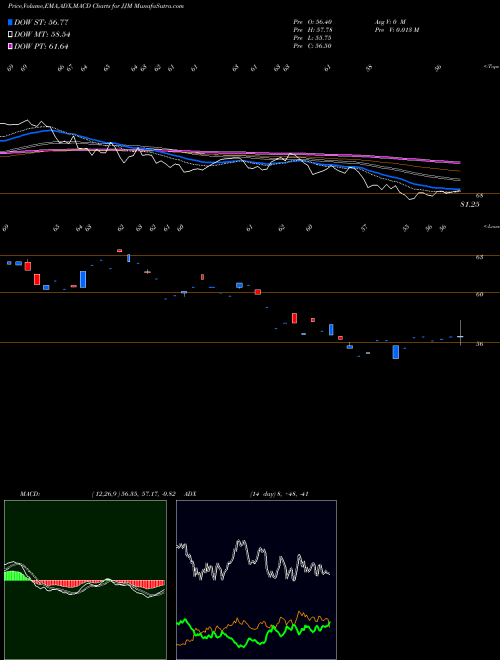The height and width of the screenshot is (660, 500).
Task: Click the 'Pre C: 56.30' close value
Action: click(313, 46)
